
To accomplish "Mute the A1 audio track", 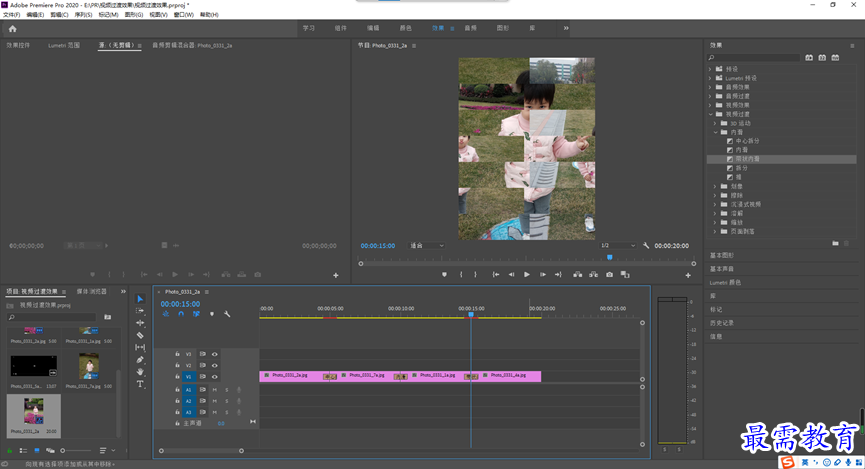I will pyautogui.click(x=215, y=390).
